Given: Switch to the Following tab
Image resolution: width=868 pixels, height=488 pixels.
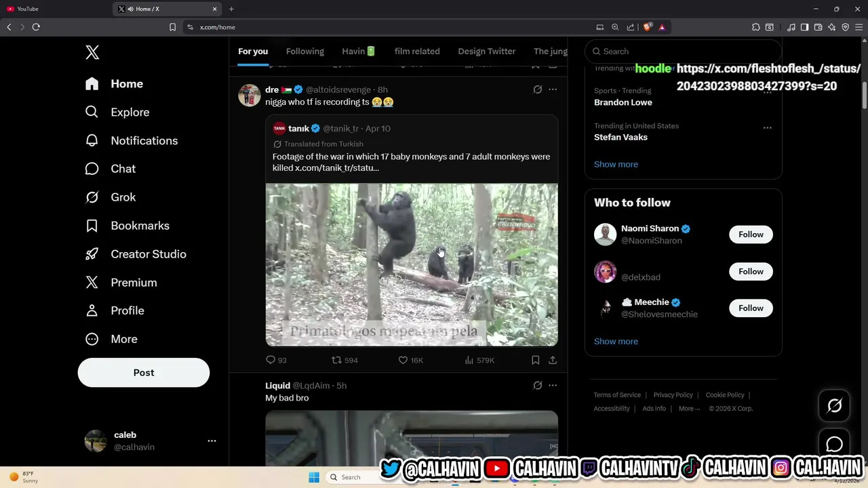Looking at the screenshot, I should (305, 52).
